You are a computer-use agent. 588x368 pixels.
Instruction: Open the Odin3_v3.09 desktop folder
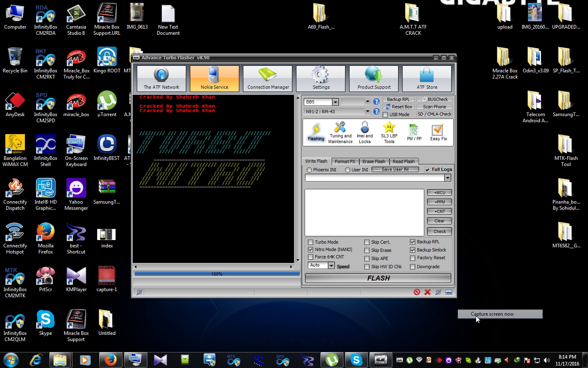[535, 60]
